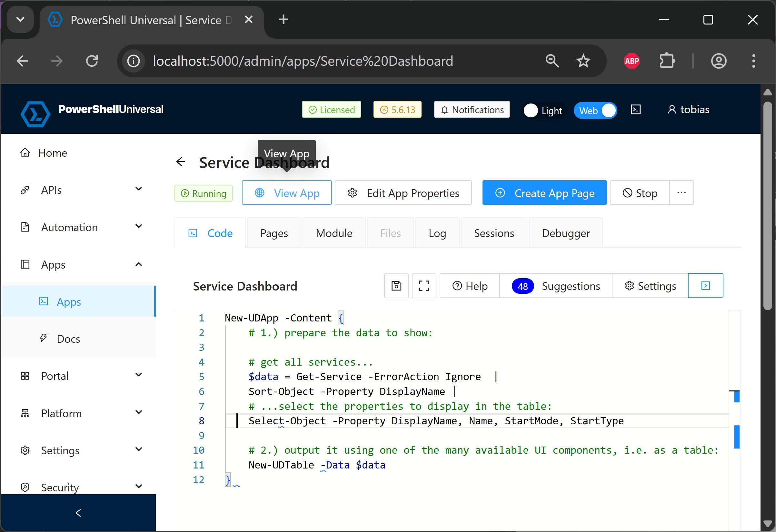Switch to the Pages tab
This screenshot has width=776, height=532.
(274, 233)
